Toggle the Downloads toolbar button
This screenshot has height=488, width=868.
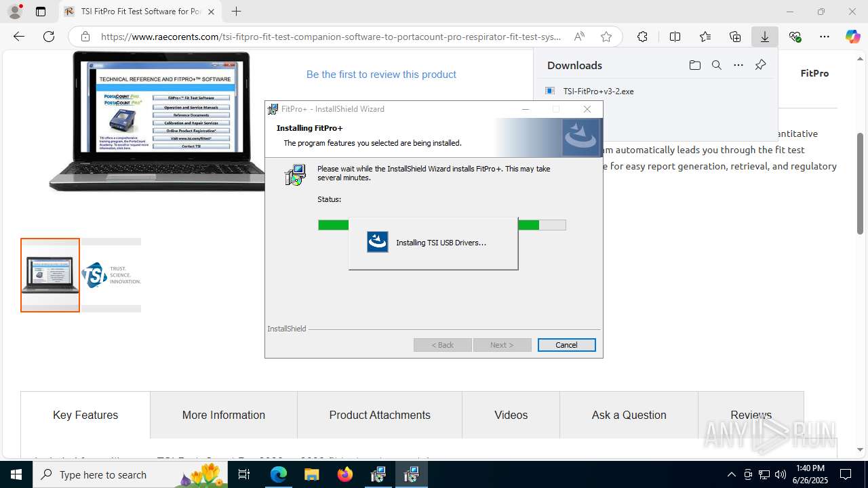pyautogui.click(x=765, y=37)
